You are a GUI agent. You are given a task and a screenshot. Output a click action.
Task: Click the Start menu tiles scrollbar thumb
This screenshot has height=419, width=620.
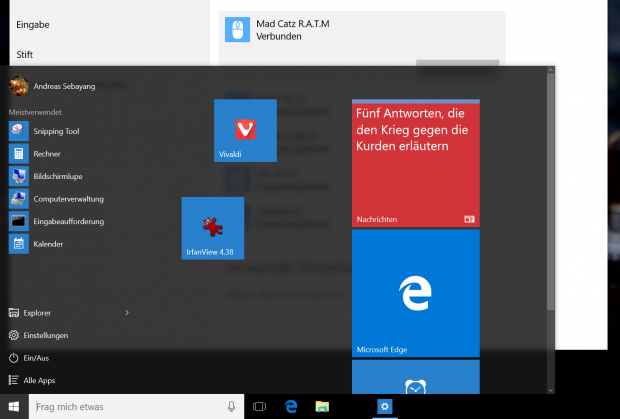point(550,192)
